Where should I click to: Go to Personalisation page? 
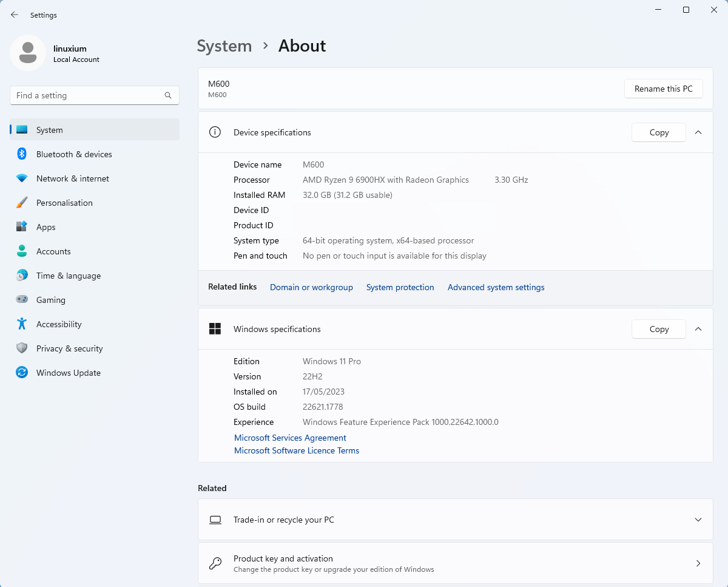tap(95, 203)
